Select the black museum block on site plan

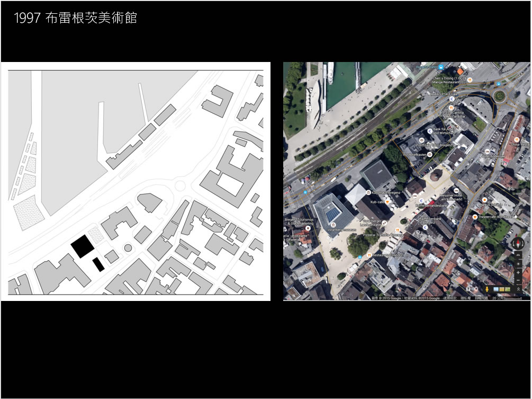83,246
